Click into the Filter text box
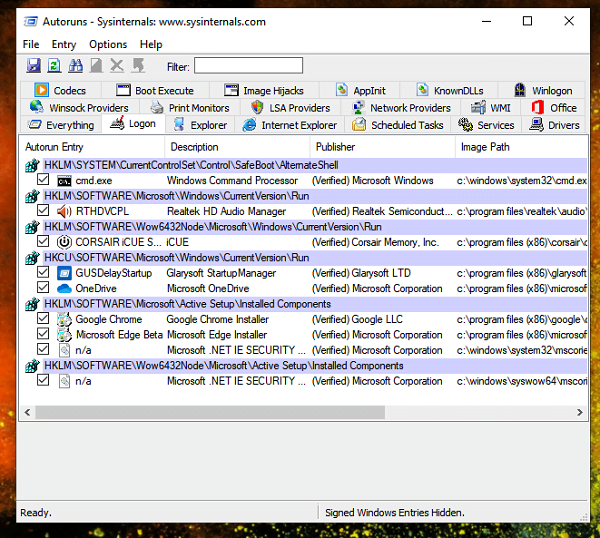The width and height of the screenshot is (600, 538). (248, 65)
